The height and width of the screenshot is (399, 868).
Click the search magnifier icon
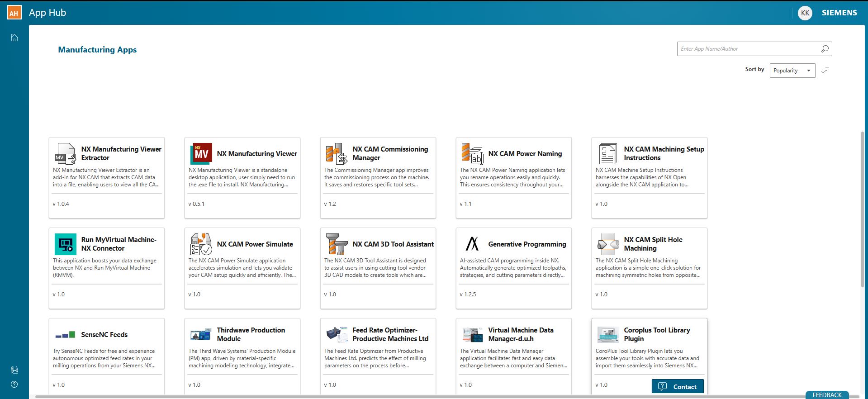[x=825, y=49]
